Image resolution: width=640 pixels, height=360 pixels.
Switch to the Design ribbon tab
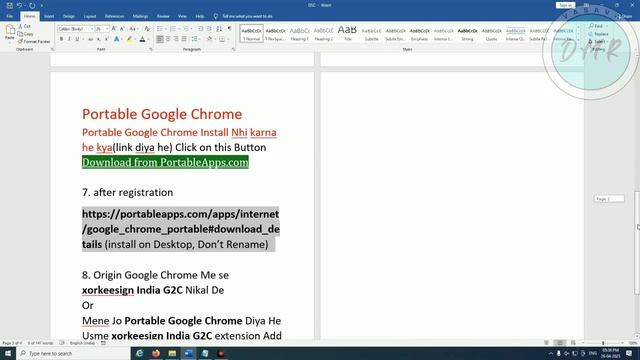[69, 16]
